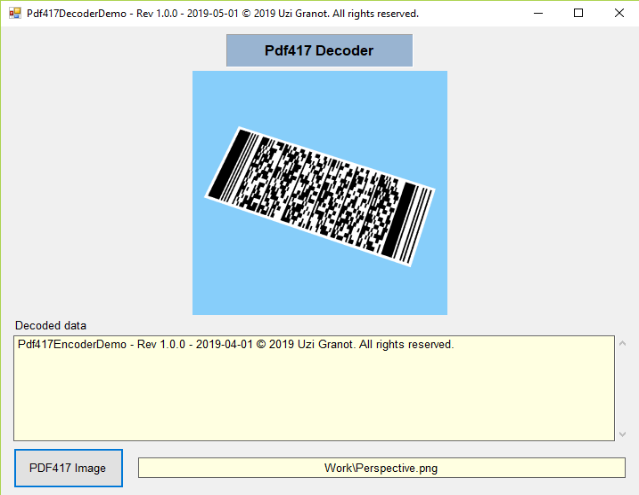Screen dimensions: 639x495
Task: Click the PDF417 Image button
Action: tap(68, 468)
